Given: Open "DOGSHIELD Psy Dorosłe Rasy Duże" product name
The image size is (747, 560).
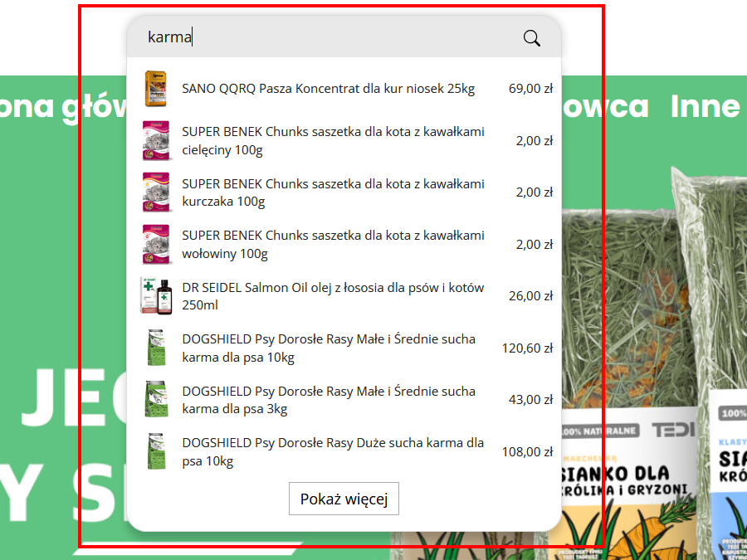Looking at the screenshot, I should (x=333, y=451).
